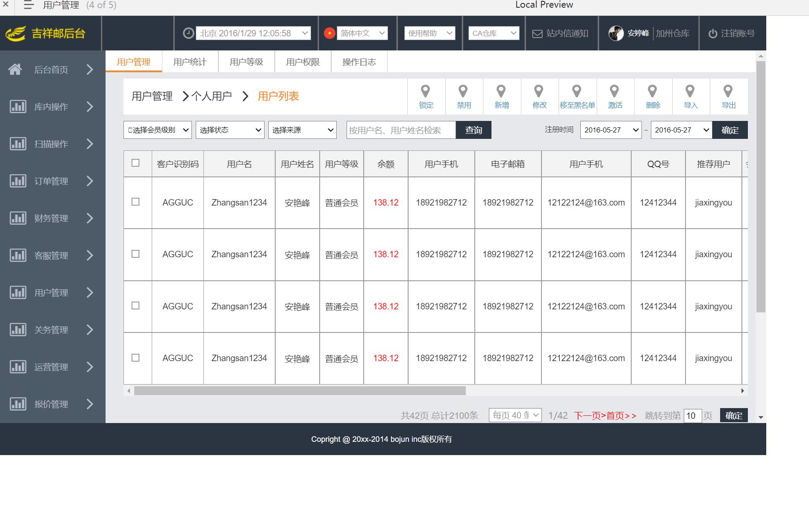Click the 新增 (add) pin icon
Viewport: 809px width, 532px height.
tap(501, 91)
